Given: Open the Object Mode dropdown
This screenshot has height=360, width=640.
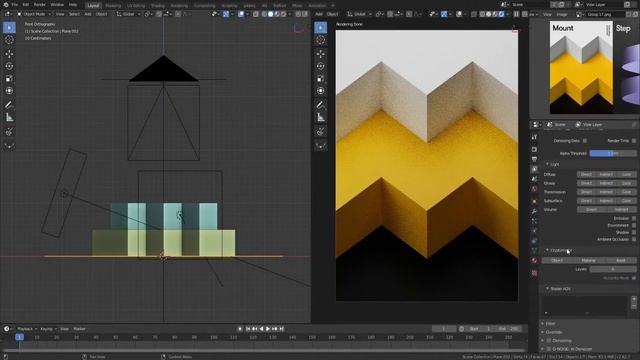Looking at the screenshot, I should (x=34, y=14).
